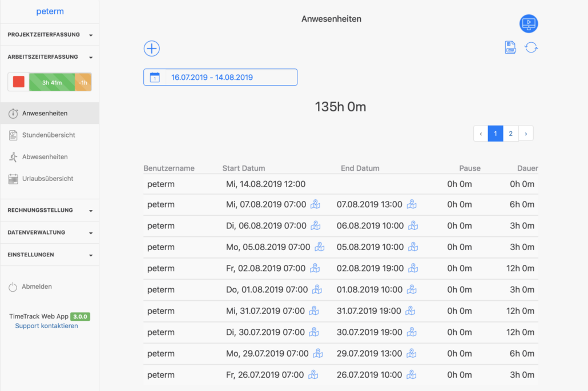Go to next page arrow
The image size is (588, 391).
526,134
